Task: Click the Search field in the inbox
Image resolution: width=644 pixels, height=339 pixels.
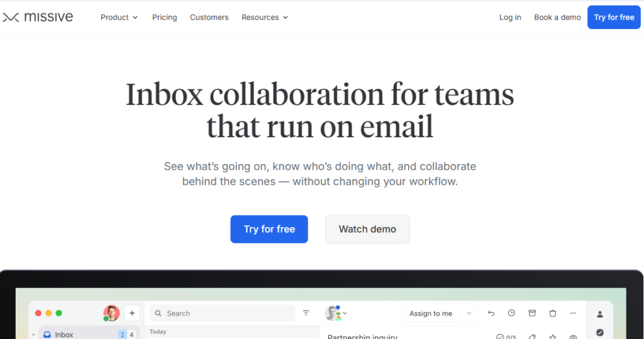Action: (226, 313)
